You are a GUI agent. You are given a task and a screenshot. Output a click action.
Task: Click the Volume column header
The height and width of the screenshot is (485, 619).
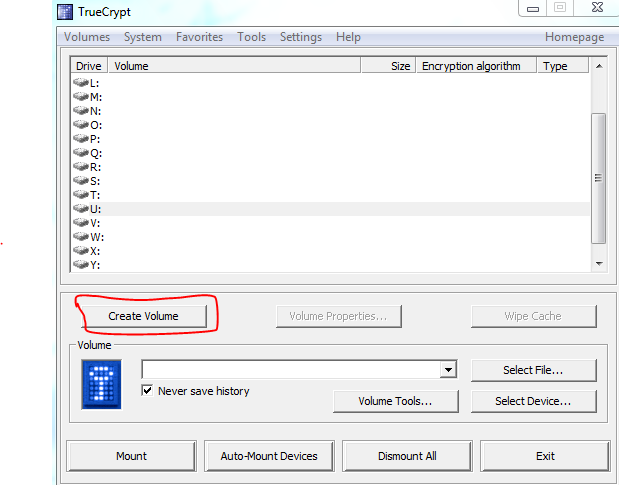[234, 66]
